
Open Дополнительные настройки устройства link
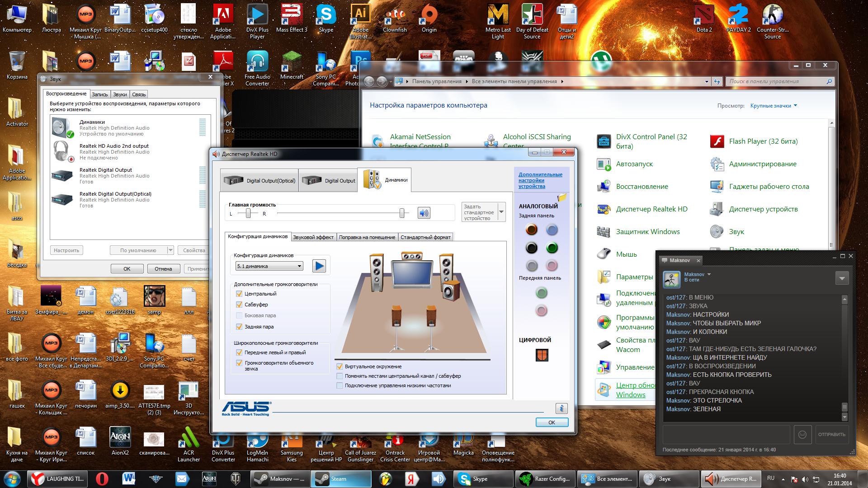[540, 180]
